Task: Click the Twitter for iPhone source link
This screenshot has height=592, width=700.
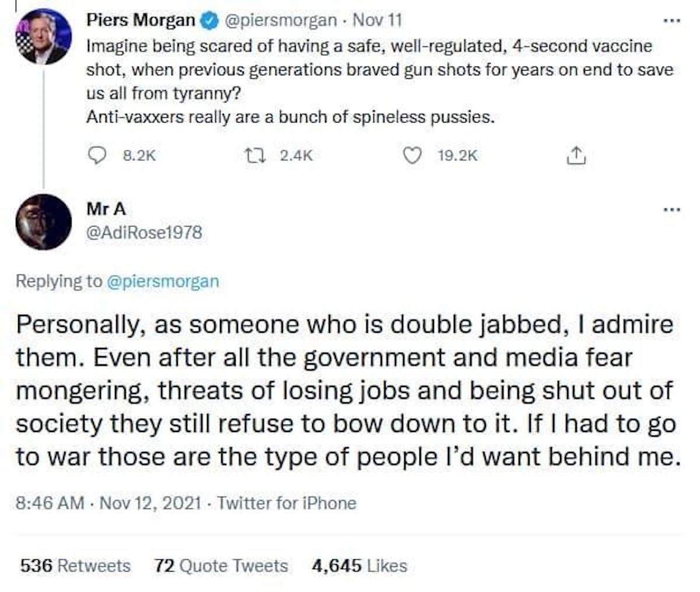Action: (286, 503)
